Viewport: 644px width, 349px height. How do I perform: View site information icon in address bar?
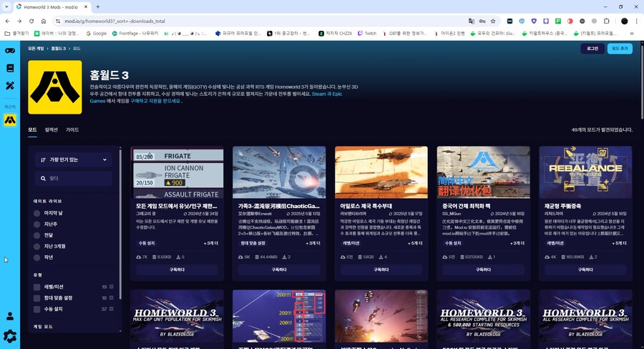57,21
